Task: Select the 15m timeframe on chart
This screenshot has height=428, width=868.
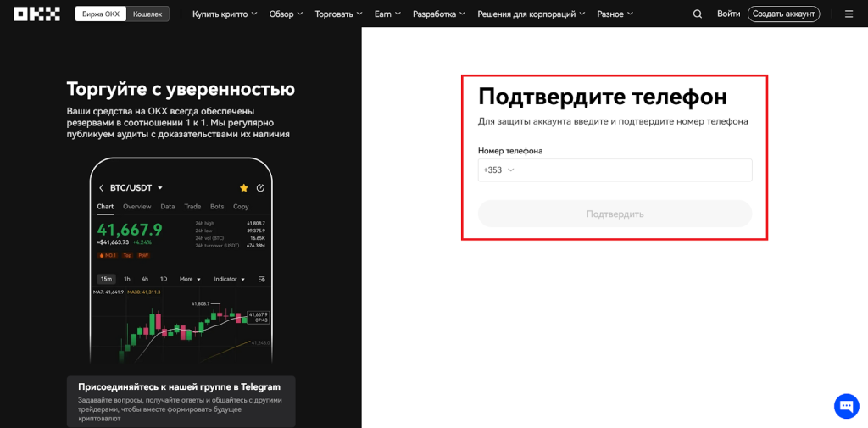Action: click(106, 279)
